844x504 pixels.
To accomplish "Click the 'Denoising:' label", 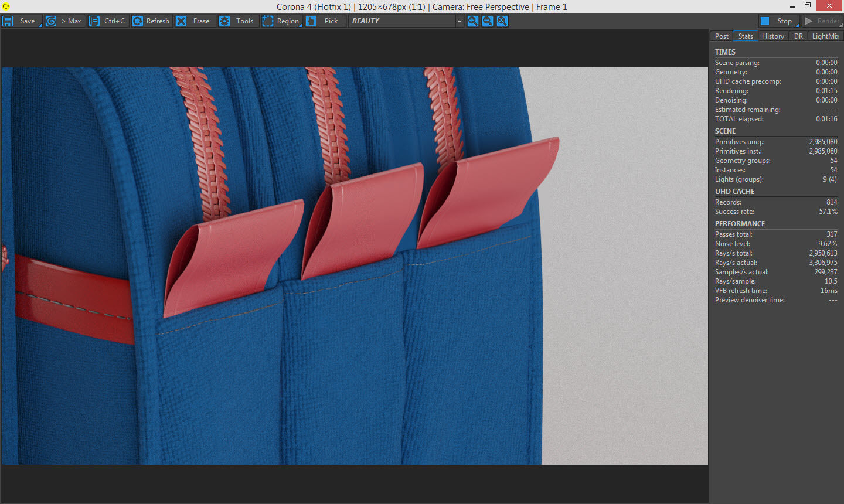I will 731,100.
